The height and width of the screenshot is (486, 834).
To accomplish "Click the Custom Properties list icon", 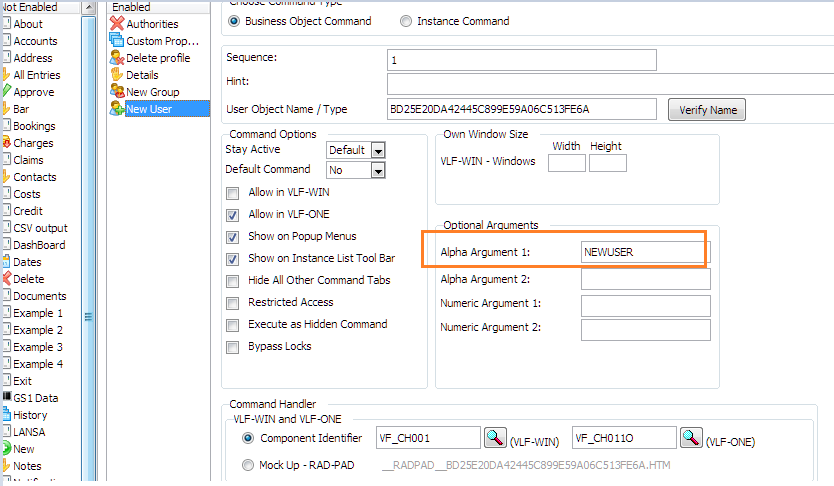I will (117, 41).
